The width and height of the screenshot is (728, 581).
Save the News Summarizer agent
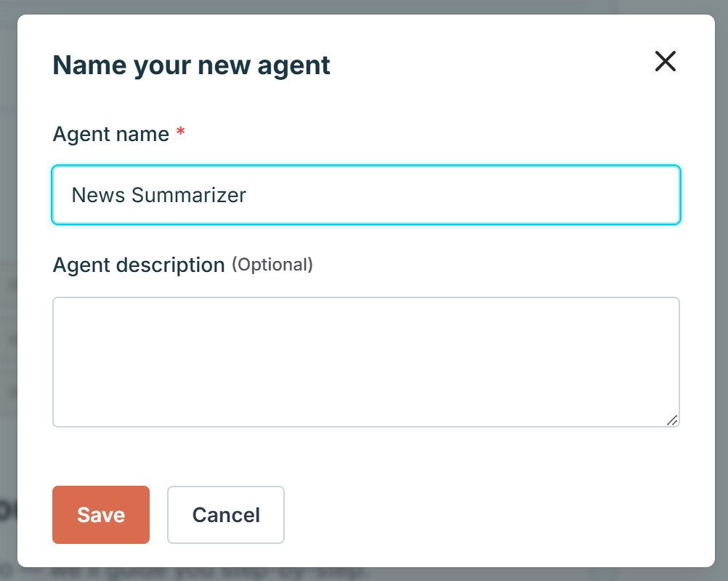pyautogui.click(x=100, y=515)
